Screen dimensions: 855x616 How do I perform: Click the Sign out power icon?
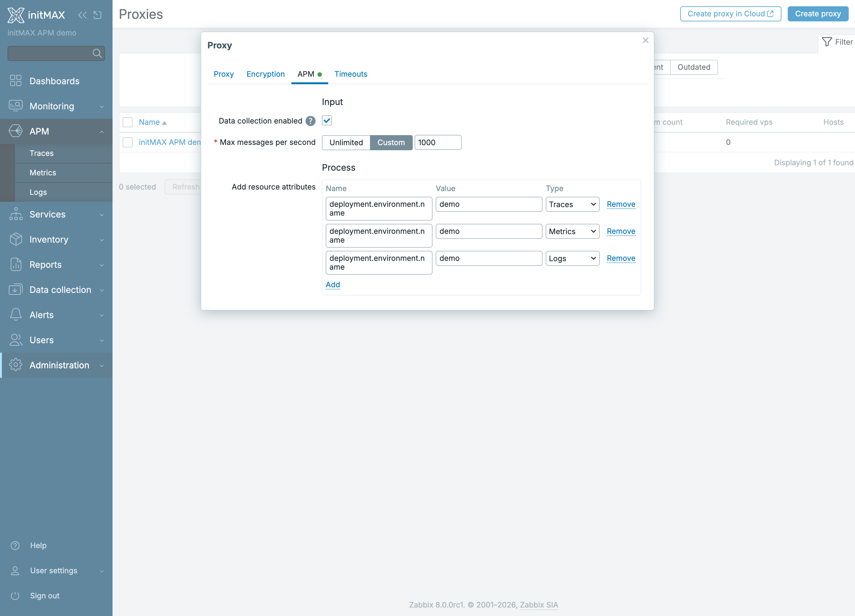15,596
